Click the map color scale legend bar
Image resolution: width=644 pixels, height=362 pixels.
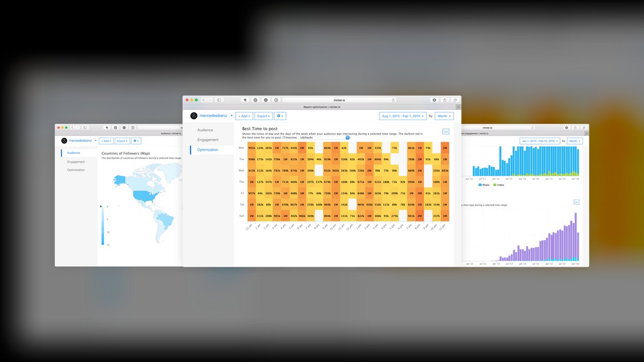(x=103, y=225)
